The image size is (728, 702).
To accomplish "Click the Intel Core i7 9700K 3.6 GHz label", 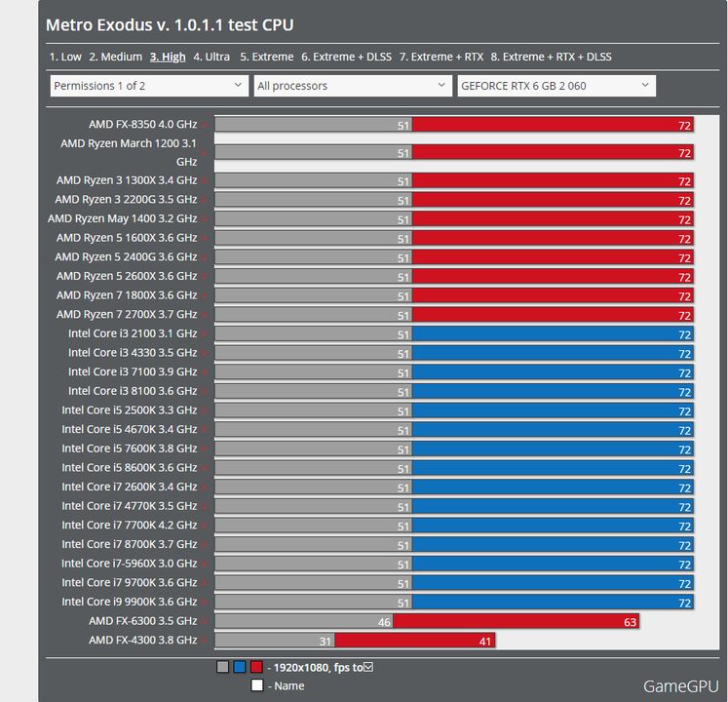I will tap(129, 583).
